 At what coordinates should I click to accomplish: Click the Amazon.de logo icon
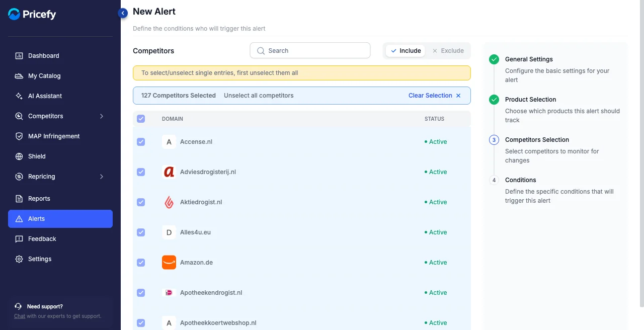coord(169,263)
